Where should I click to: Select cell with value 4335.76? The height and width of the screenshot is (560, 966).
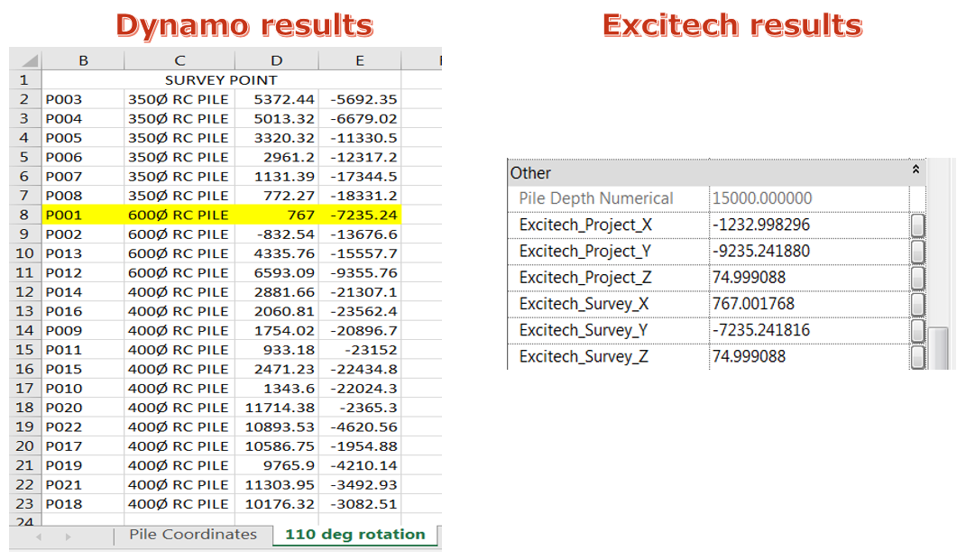pos(277,253)
